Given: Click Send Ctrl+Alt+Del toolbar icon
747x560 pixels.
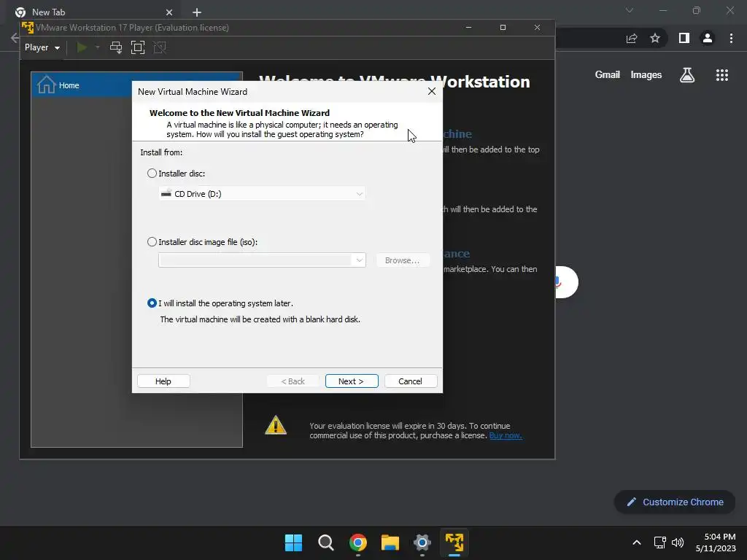Looking at the screenshot, I should tap(116, 47).
